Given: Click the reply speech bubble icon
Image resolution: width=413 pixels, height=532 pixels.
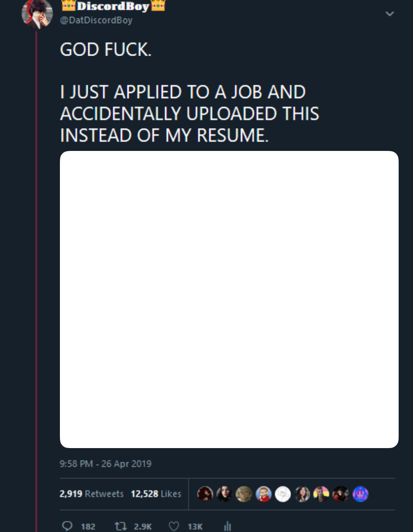Looking at the screenshot, I should tap(67, 526).
